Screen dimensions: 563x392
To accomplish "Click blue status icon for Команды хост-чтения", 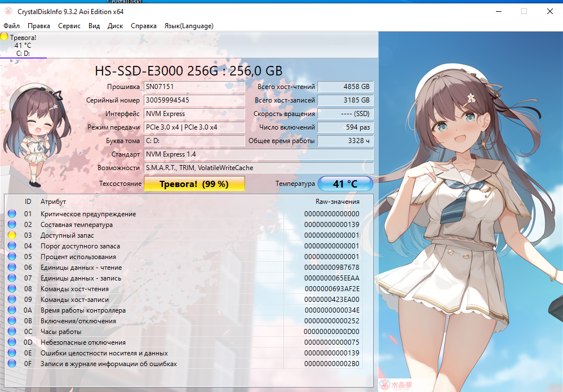I will 12,288.
